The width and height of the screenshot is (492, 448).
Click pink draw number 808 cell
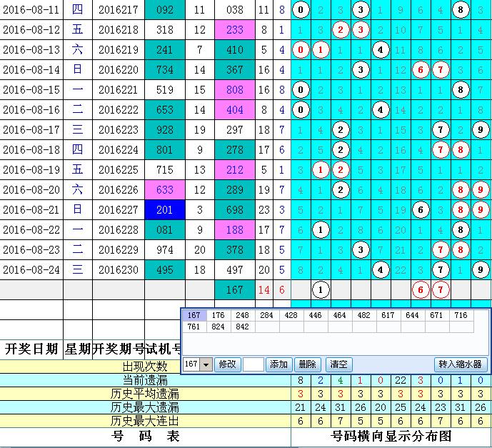(x=235, y=90)
